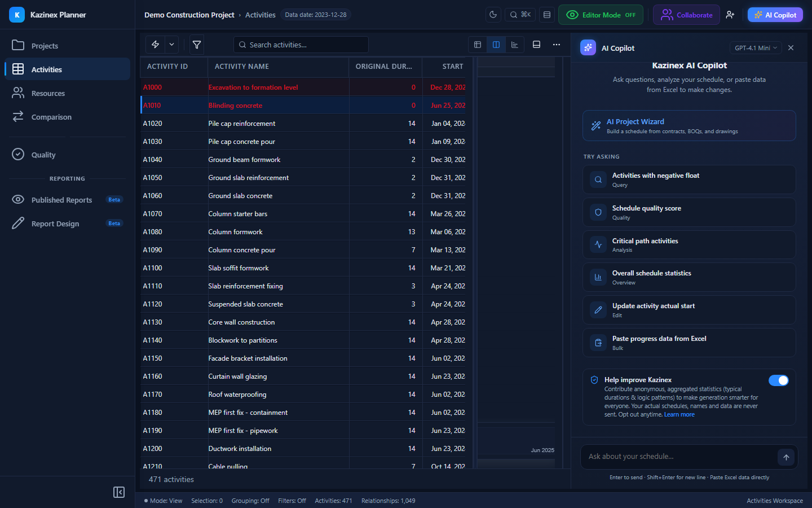The width and height of the screenshot is (812, 508).
Task: Switch to split table-Gantt view icon
Action: point(496,45)
